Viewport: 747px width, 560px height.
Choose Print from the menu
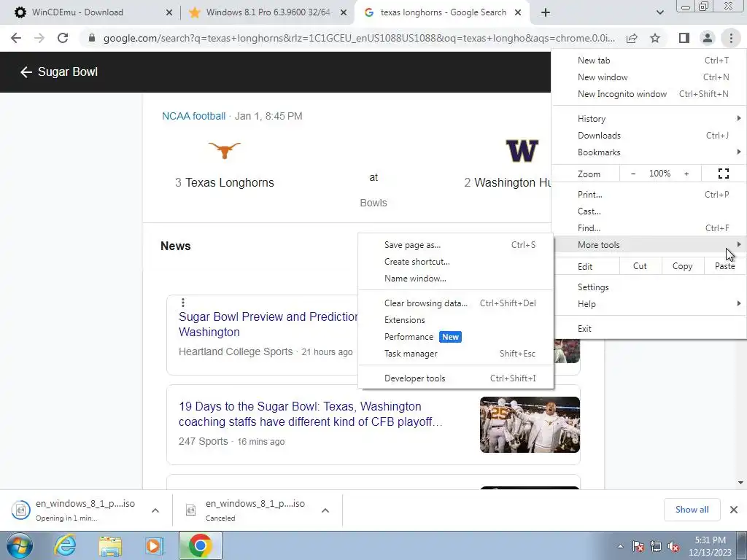tap(649, 194)
